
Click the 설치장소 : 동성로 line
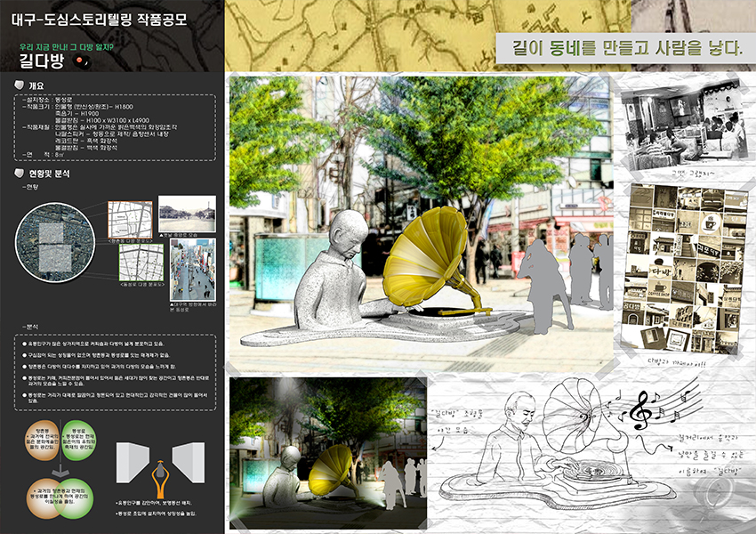47,100
